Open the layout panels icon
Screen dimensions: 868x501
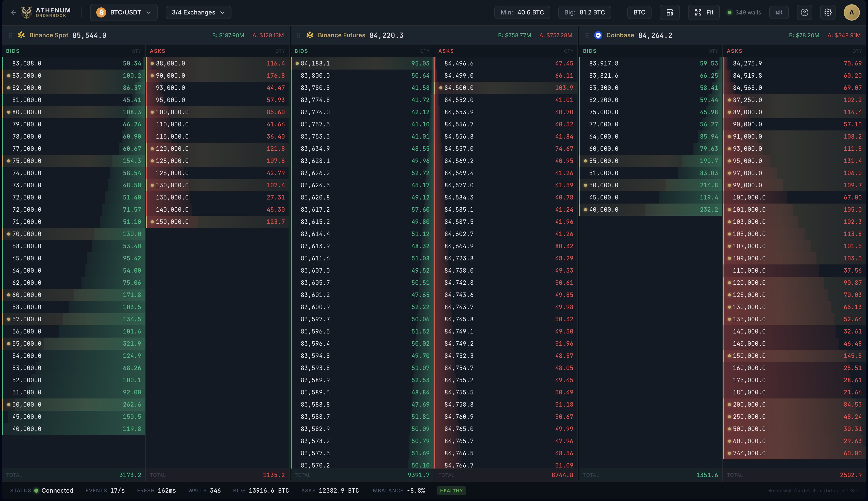click(670, 12)
